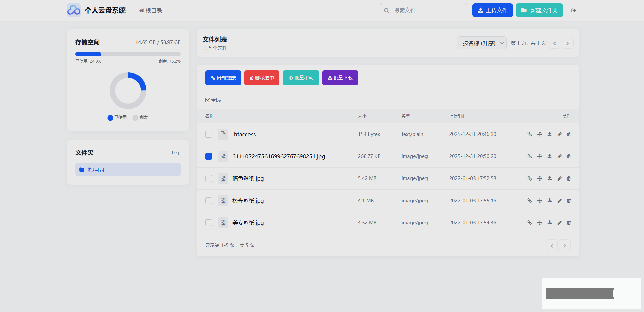Viewport: 644px width, 312px height.
Task: Open 根目录 breadcrumb in top navigation
Action: click(151, 11)
